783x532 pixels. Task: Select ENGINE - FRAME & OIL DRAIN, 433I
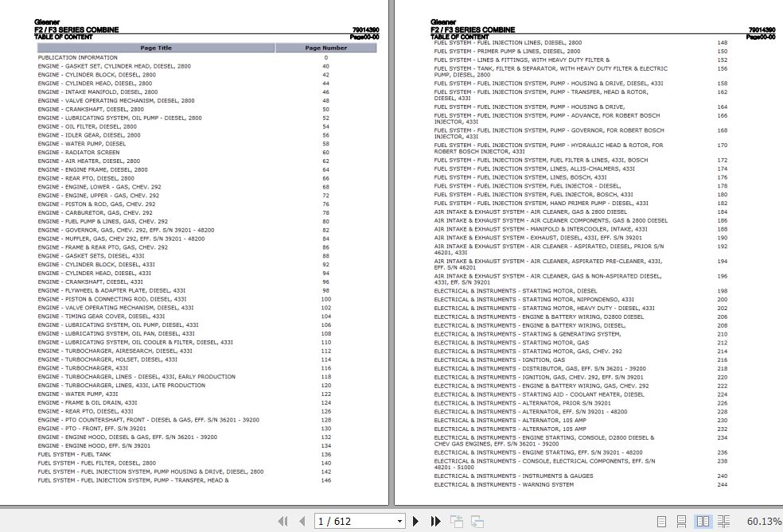(x=88, y=402)
